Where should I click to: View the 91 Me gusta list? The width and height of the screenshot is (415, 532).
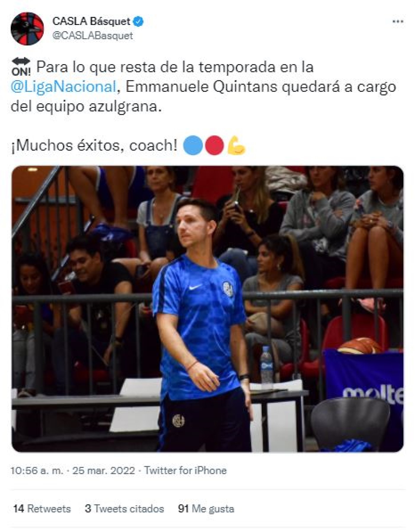(x=206, y=509)
